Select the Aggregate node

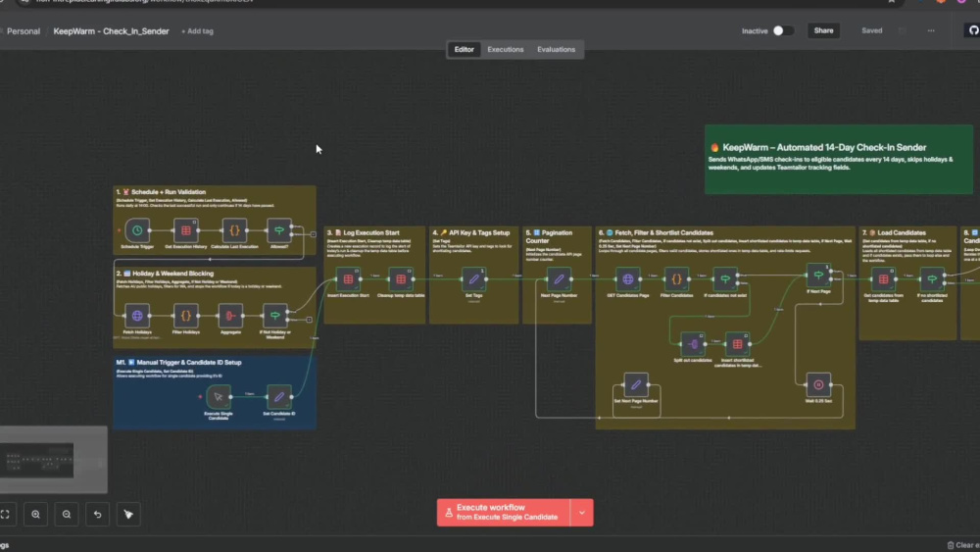tap(230, 316)
